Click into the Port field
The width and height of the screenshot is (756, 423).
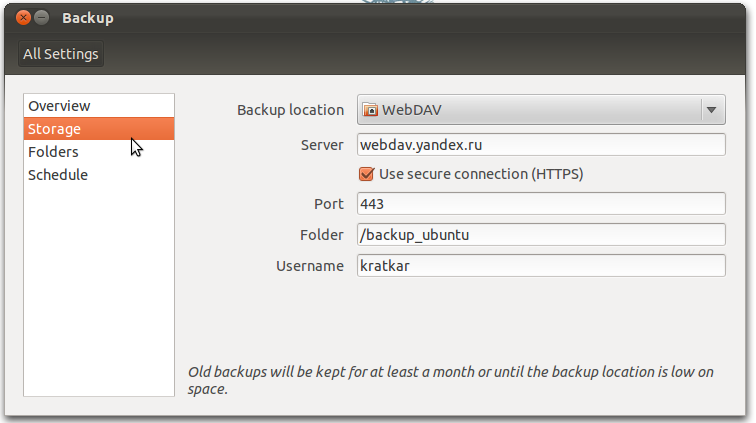click(x=540, y=204)
